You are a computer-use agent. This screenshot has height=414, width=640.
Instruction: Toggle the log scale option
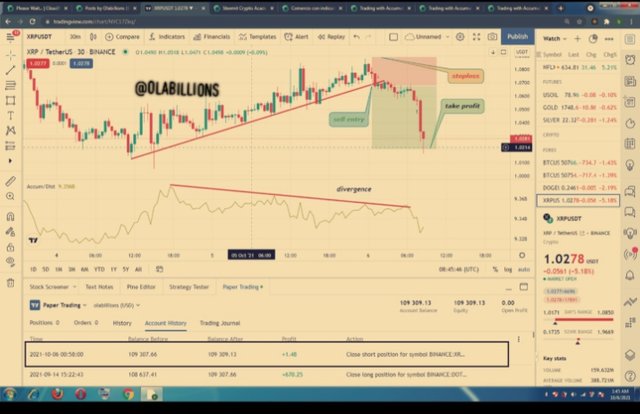(508, 269)
